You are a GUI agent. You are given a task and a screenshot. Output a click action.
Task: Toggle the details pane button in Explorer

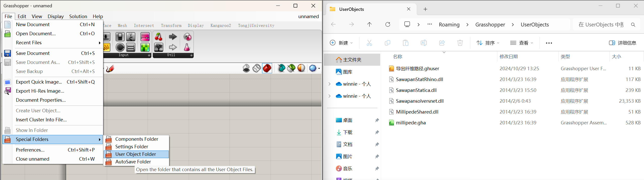coord(622,43)
